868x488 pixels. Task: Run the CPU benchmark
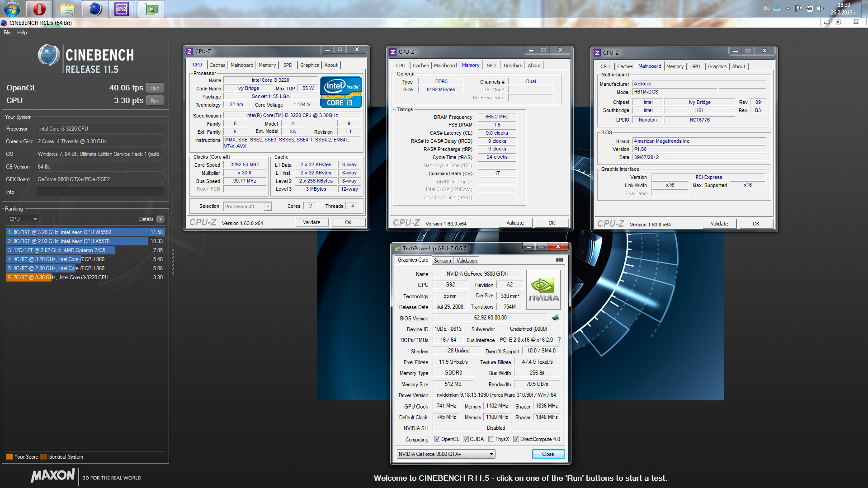pos(155,101)
